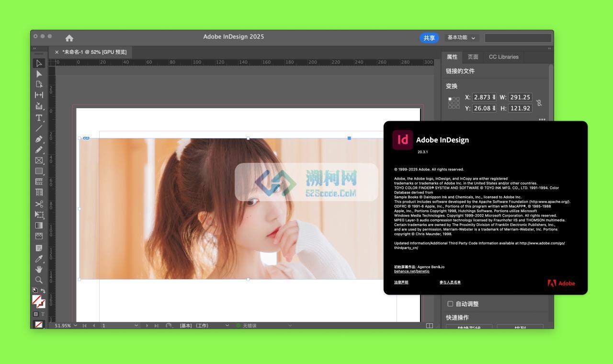Toggle split layout view icon in status bar
613x364 pixels.
click(x=430, y=326)
